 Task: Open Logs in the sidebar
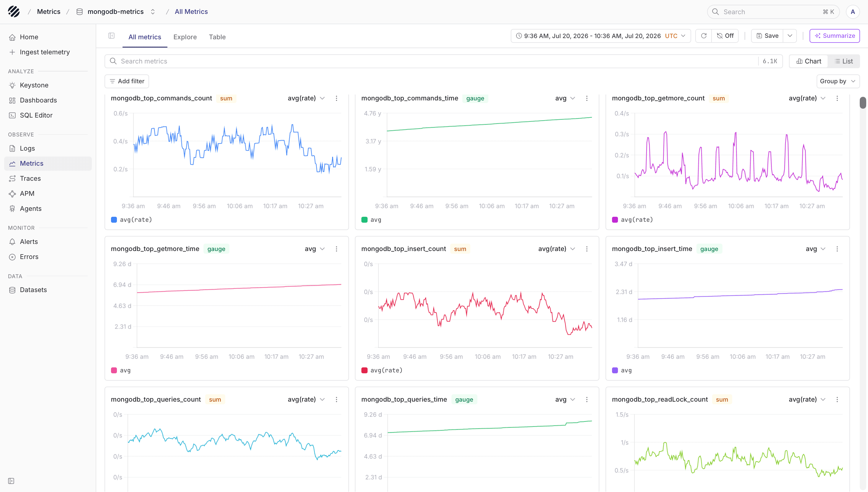point(48,148)
